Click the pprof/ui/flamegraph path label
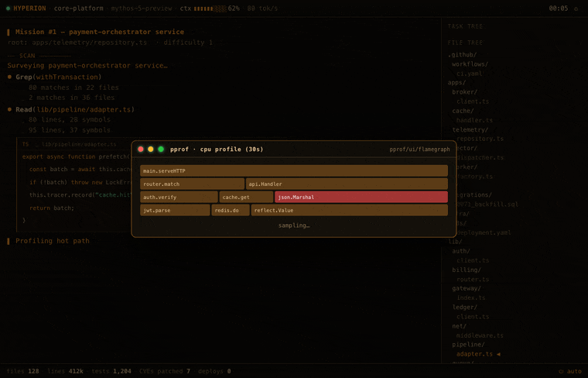This screenshot has height=378, width=588. 419,149
